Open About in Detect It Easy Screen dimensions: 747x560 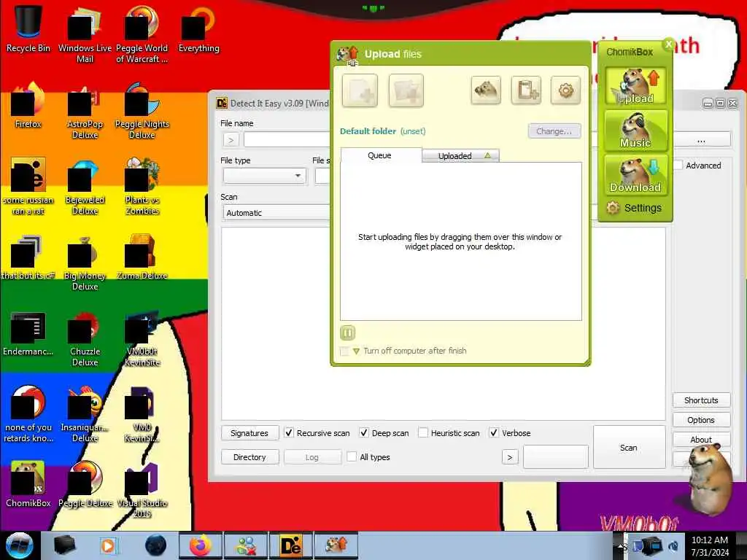click(701, 440)
